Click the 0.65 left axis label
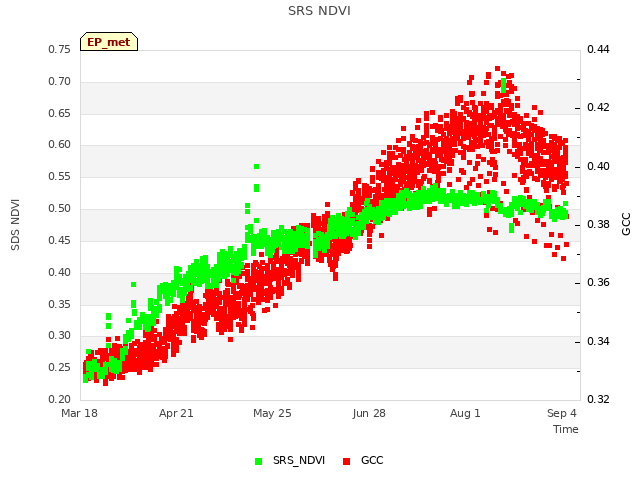Image resolution: width=640 pixels, height=480 pixels. point(60,113)
